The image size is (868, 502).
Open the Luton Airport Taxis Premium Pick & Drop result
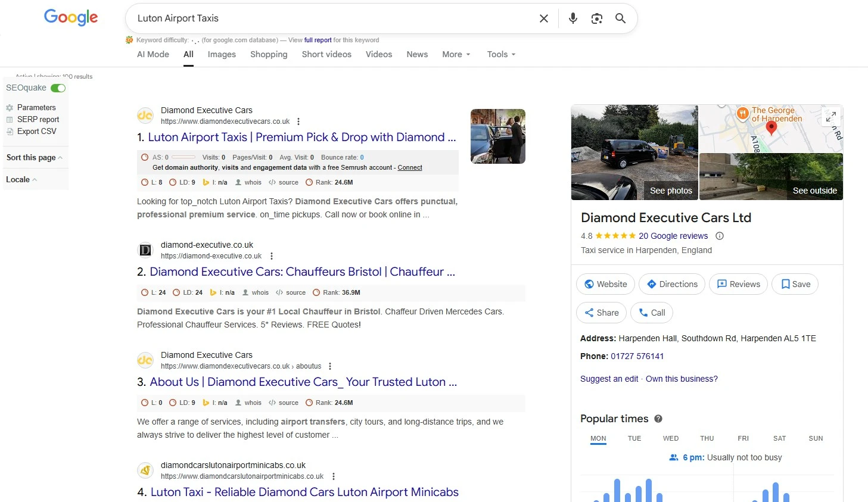click(302, 137)
